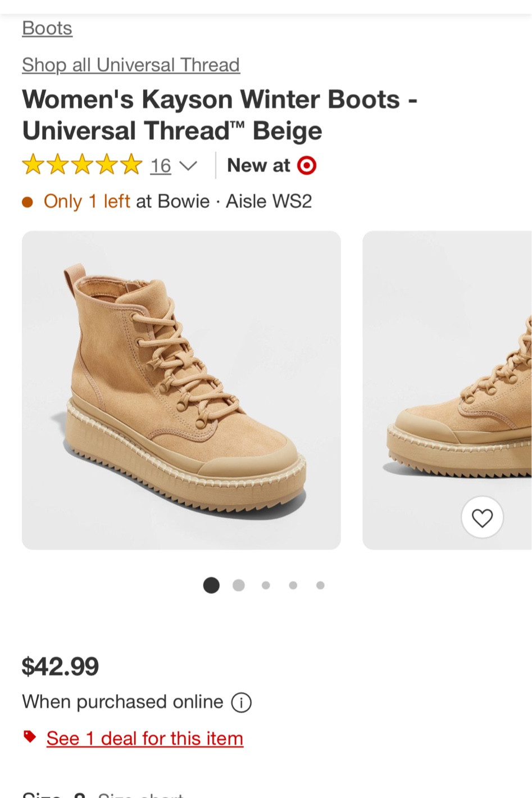Image resolution: width=532 pixels, height=798 pixels.
Task: Open info icon beside When purchased online
Action: tap(242, 702)
